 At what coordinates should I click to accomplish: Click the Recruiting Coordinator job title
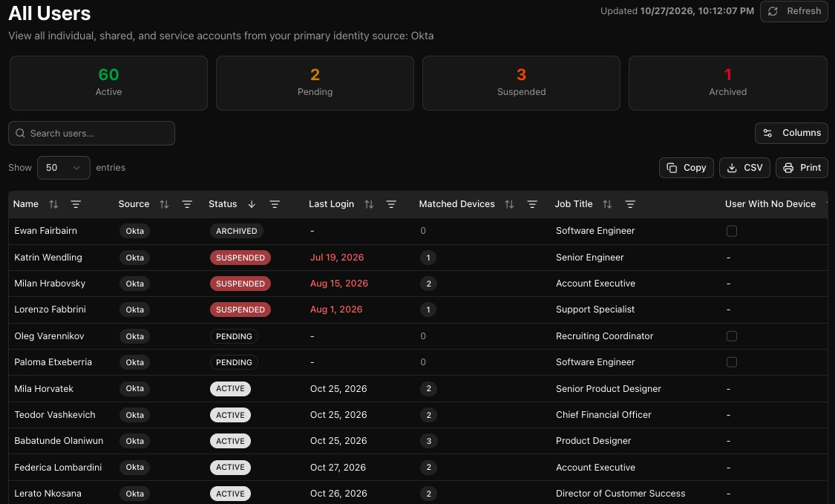click(x=604, y=336)
